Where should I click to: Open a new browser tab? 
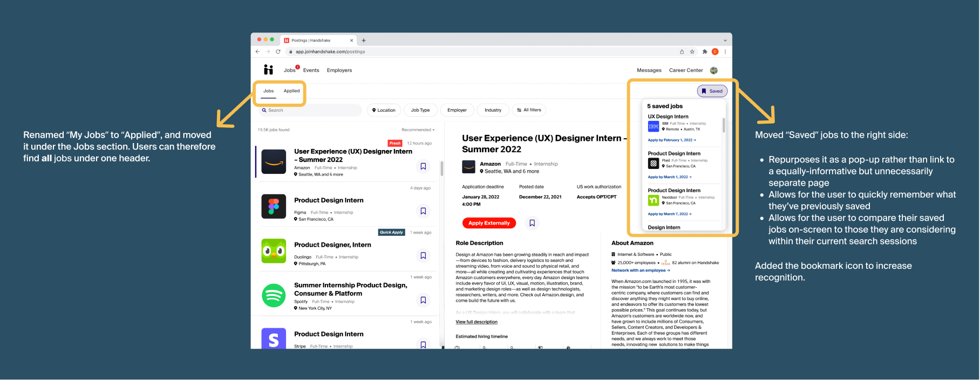(x=364, y=40)
